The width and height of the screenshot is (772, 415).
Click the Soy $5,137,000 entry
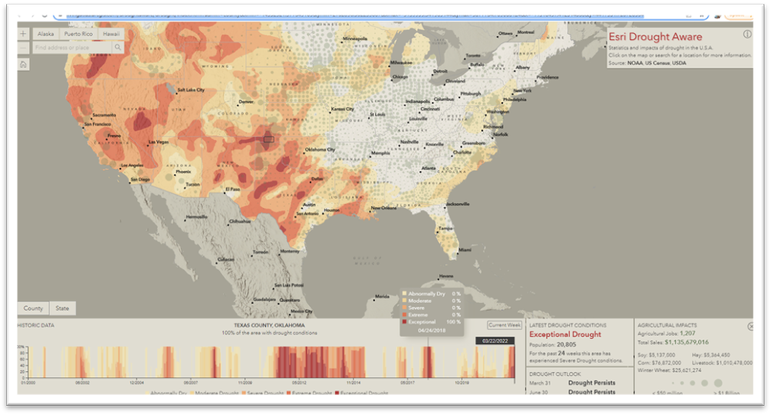pyautogui.click(x=656, y=355)
